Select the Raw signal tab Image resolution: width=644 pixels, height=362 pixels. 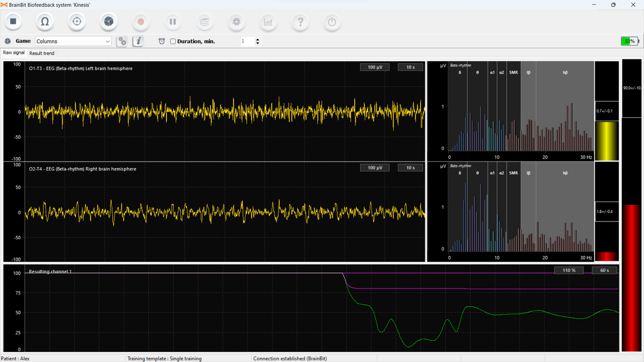[x=14, y=53]
